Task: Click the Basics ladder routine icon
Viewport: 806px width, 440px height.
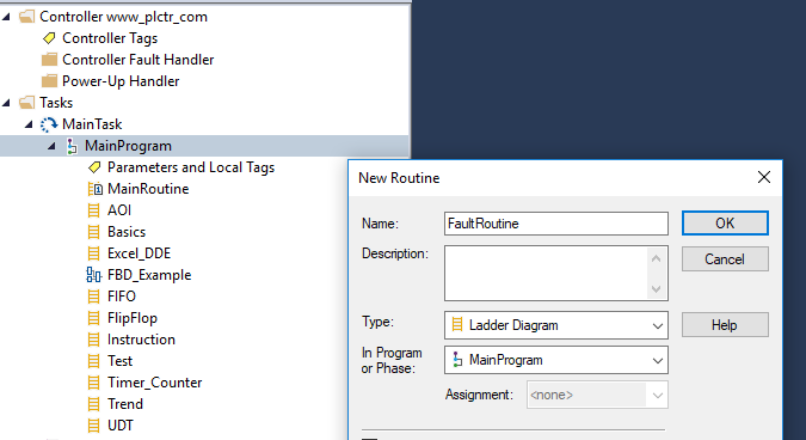Action: [x=94, y=232]
